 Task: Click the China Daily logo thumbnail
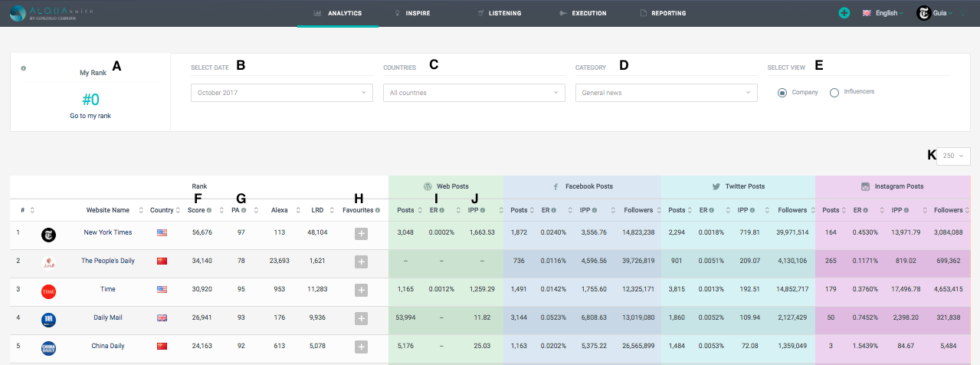48,347
